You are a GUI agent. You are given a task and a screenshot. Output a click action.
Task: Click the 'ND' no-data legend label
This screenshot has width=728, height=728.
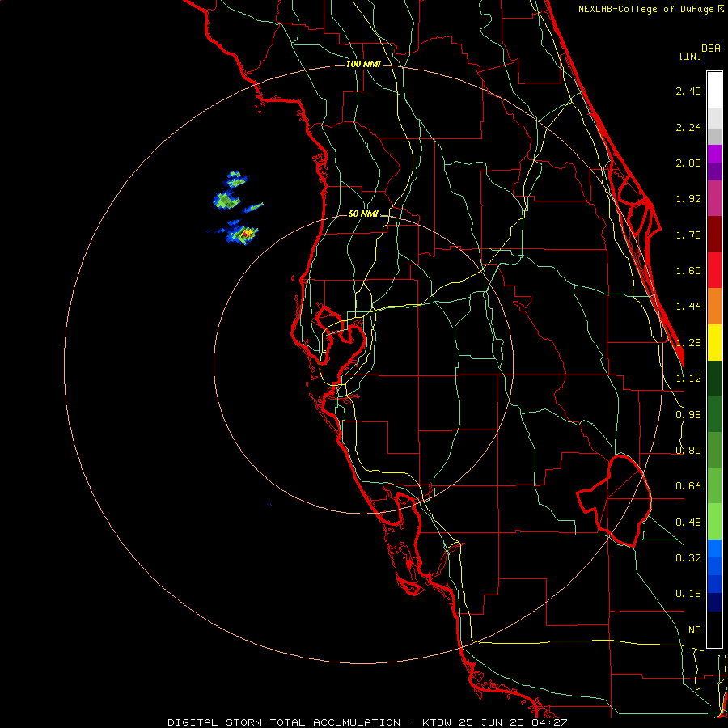pyautogui.click(x=695, y=630)
